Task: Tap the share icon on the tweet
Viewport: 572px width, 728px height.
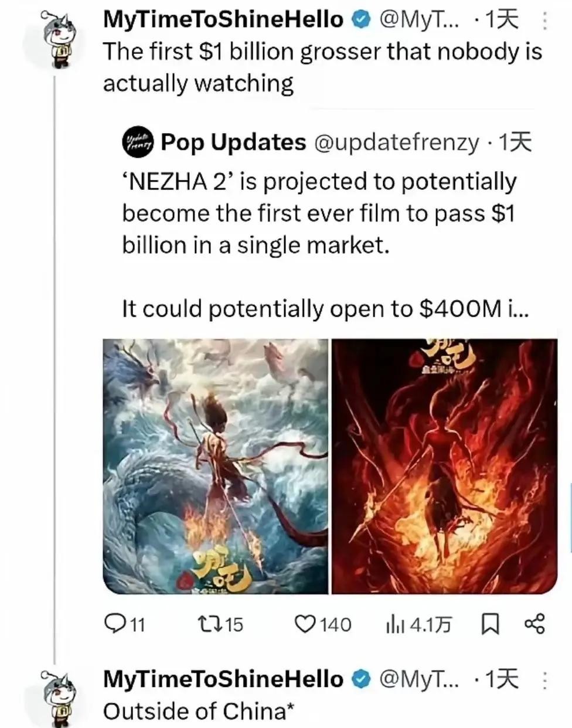Action: point(534,624)
